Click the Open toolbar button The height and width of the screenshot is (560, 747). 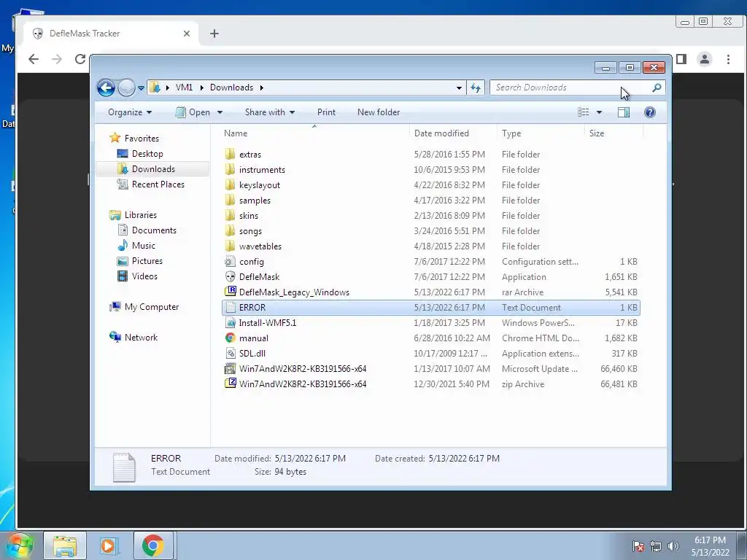click(193, 112)
